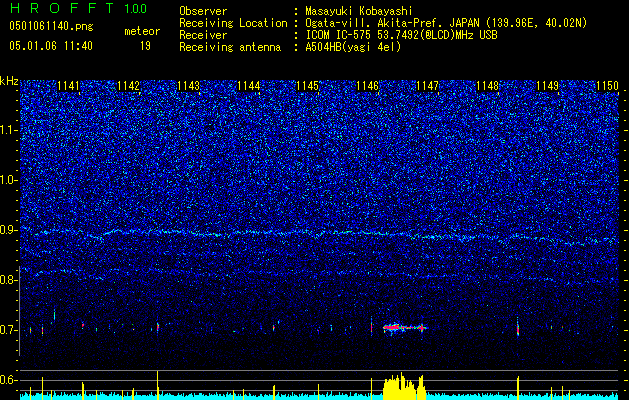Select the version number 1.0.0
The height and width of the screenshot is (400, 629).
(135, 8)
